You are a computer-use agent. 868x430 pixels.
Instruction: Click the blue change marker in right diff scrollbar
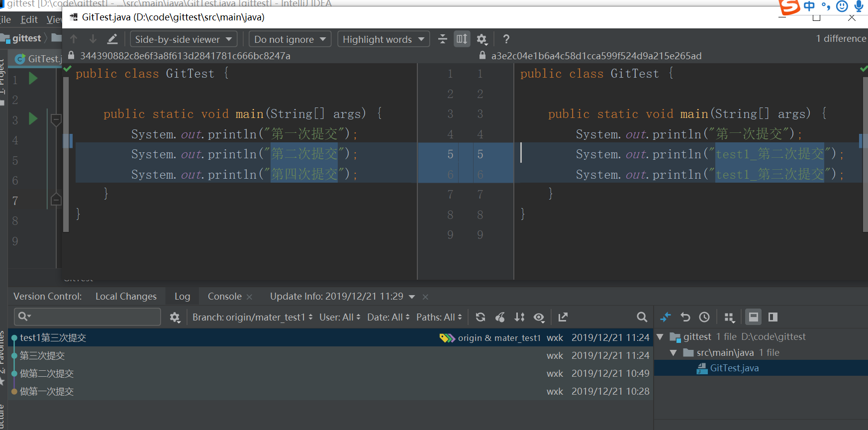pos(864,141)
